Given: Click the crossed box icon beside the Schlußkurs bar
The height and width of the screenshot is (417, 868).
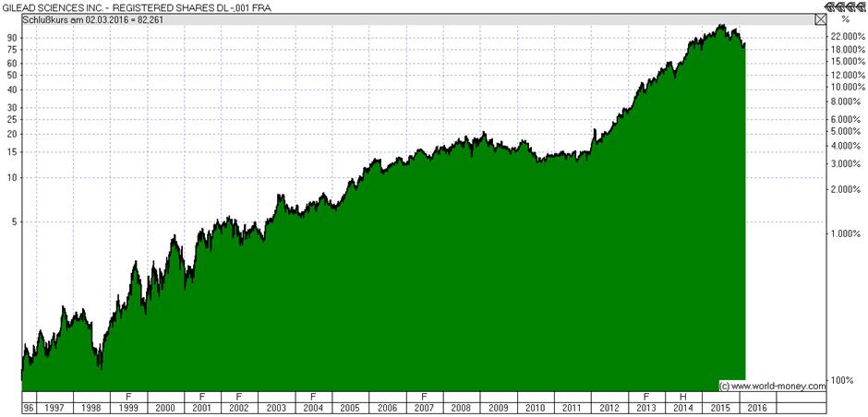Looking at the screenshot, I should coord(820,19).
